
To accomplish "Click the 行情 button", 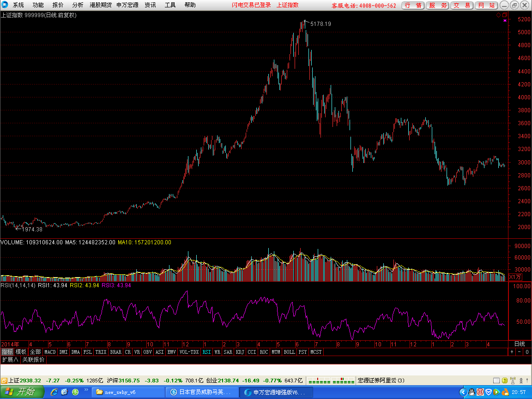I will pos(413,6).
